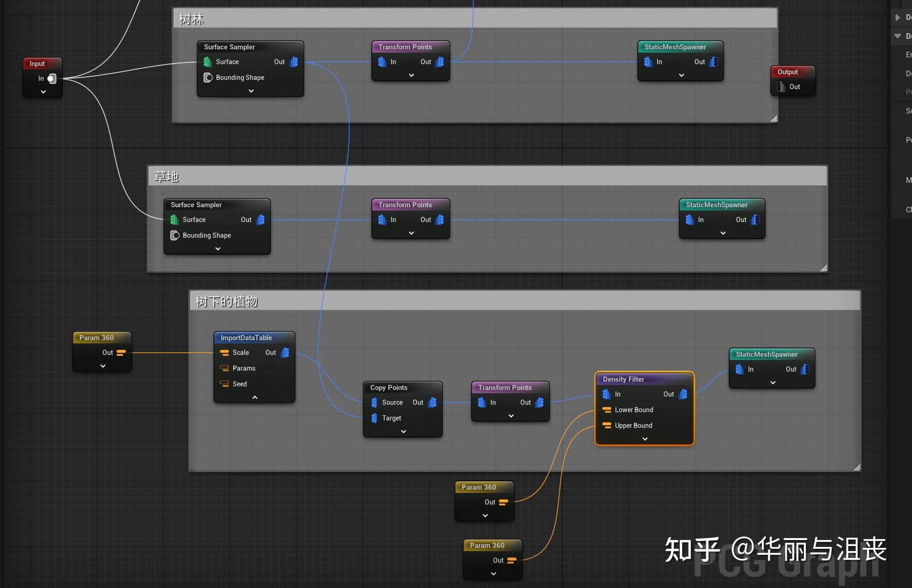Click the ImportDataTable node header
The image size is (912, 588).
[247, 338]
